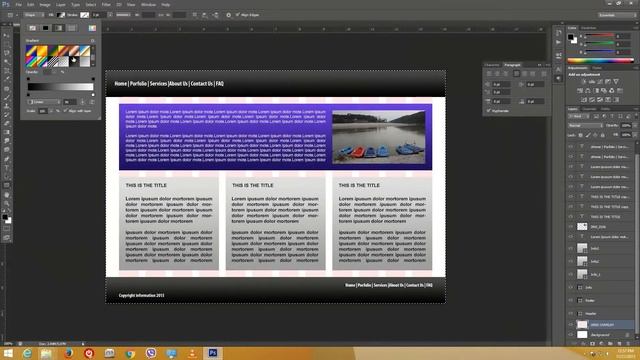Screen dimensions: 640x360
Task: Toggle the Hyphenate checkbox
Action: [x=489, y=111]
